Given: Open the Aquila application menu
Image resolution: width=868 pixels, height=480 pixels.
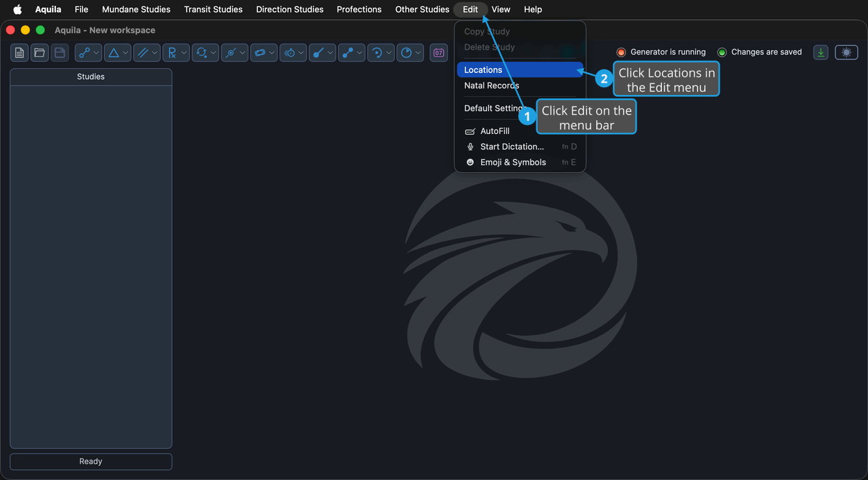Looking at the screenshot, I should click(x=48, y=9).
